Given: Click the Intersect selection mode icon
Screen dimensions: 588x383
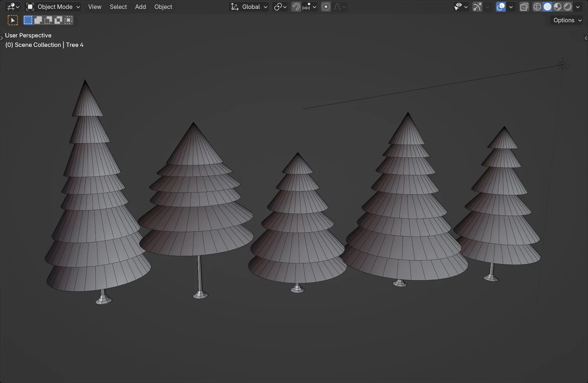Looking at the screenshot, I should pos(68,20).
